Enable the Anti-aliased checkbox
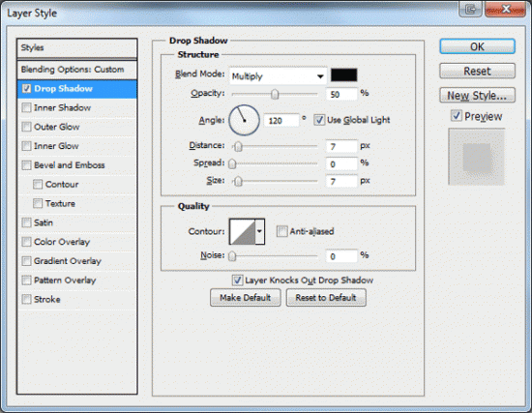 (281, 231)
